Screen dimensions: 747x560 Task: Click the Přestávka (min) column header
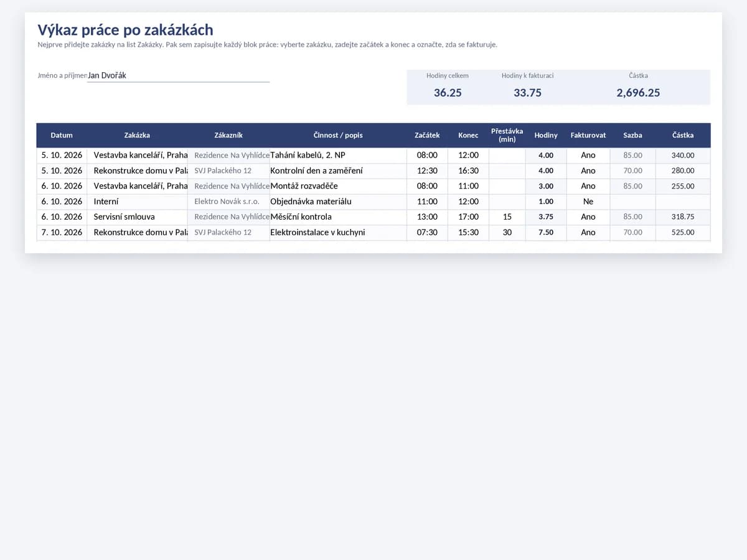tap(507, 135)
